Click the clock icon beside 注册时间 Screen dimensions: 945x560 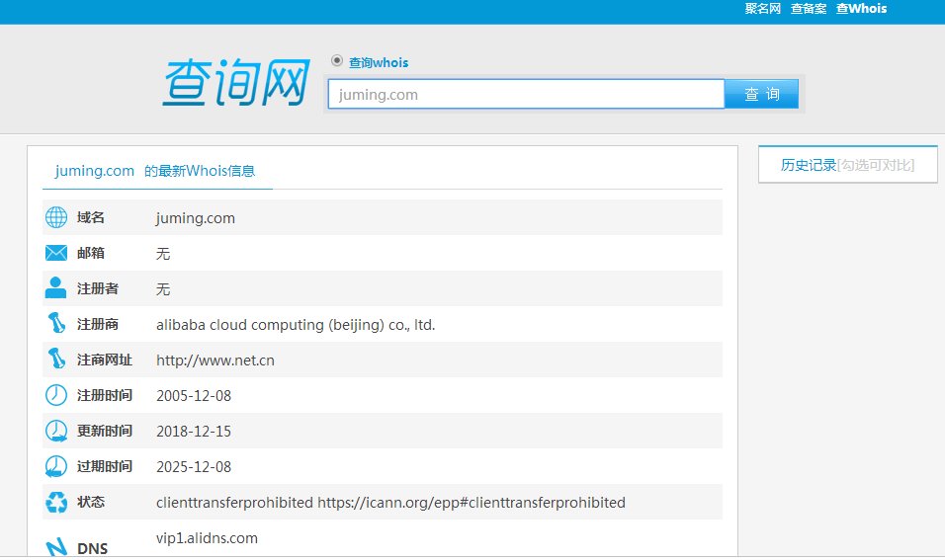(56, 395)
